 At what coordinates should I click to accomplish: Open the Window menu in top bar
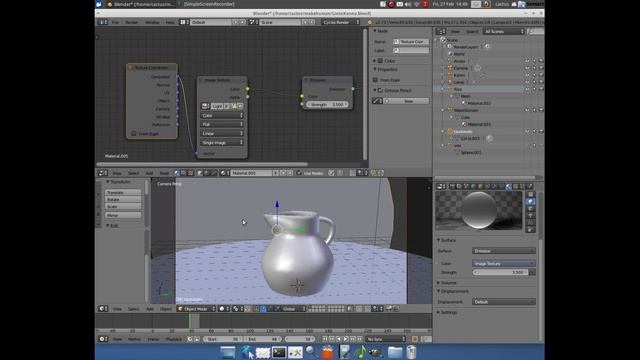152,22
